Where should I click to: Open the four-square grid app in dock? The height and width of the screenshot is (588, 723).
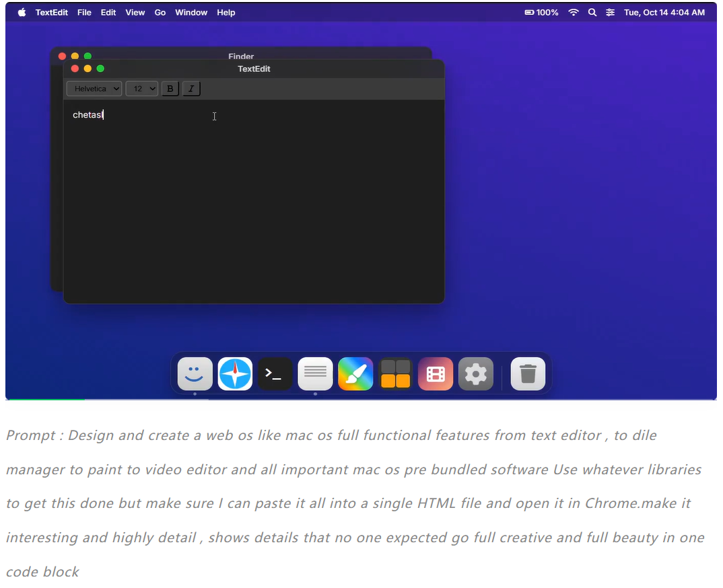pos(395,374)
